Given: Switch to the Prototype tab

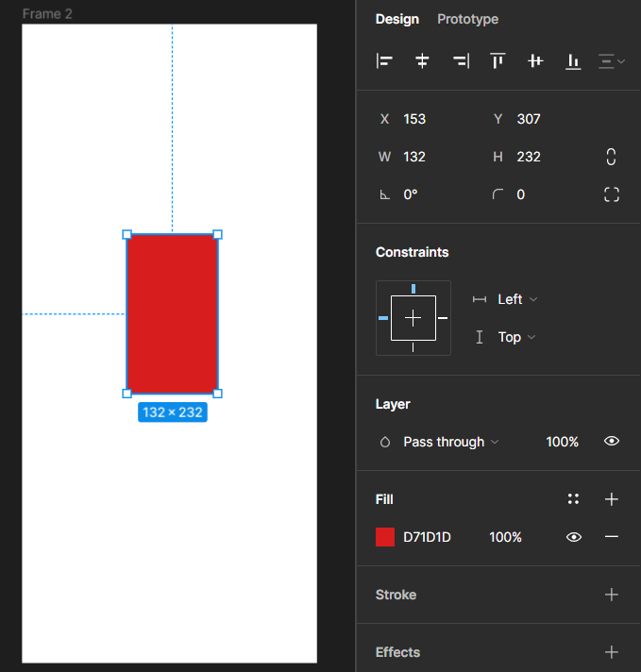Looking at the screenshot, I should (x=467, y=19).
